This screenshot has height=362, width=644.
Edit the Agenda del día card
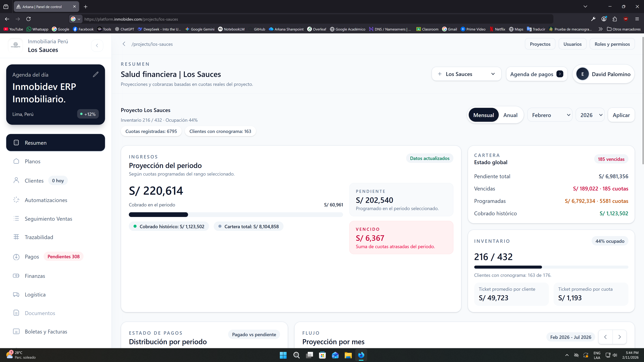pos(96,74)
